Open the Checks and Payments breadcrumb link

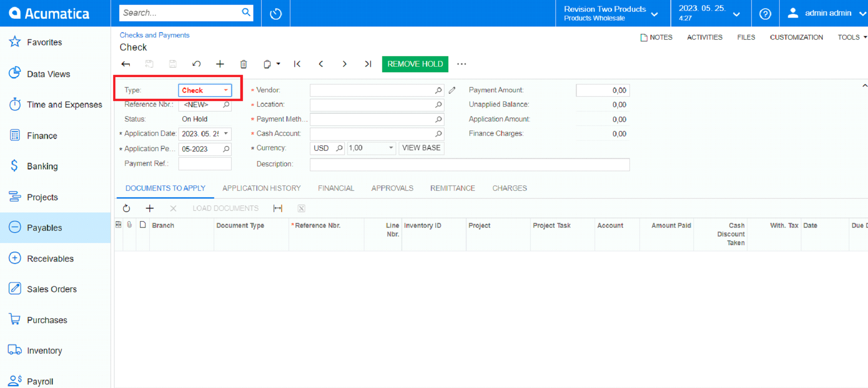155,35
